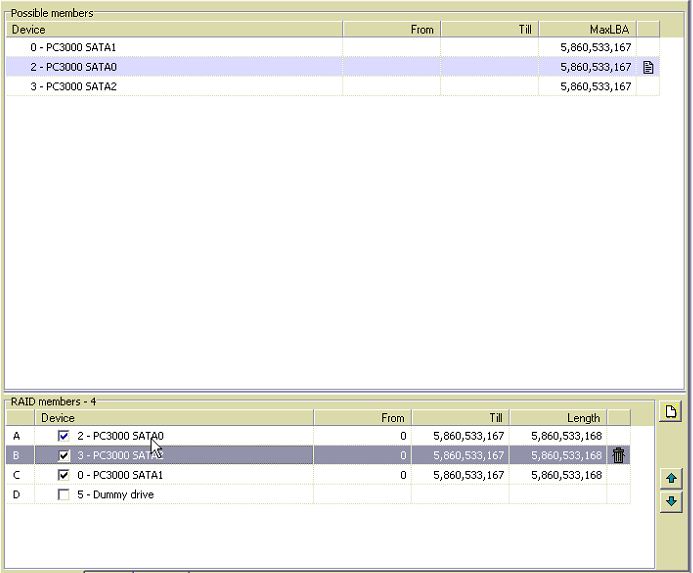Click the trash icon in RAID member row B

click(618, 455)
